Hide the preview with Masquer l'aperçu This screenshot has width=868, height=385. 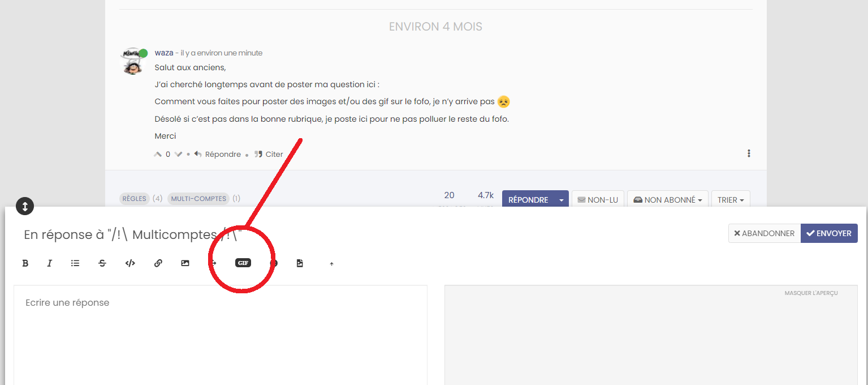(811, 293)
